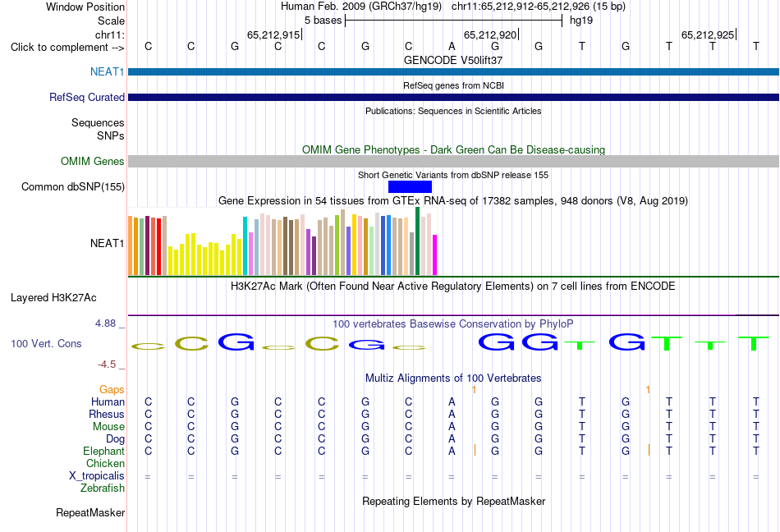Open H3K27Ac Mark track title
The height and width of the screenshot is (532, 780).
453,286
